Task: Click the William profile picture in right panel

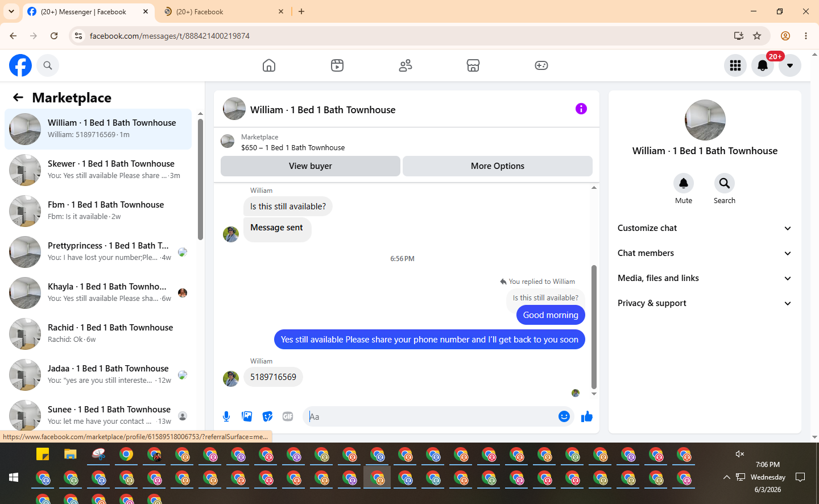Action: 705,120
